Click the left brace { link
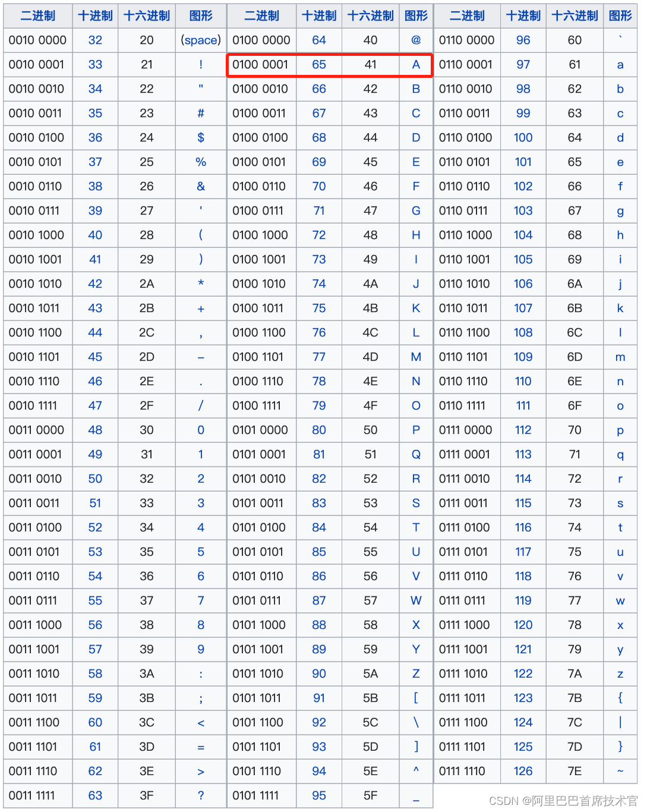 click(x=620, y=698)
